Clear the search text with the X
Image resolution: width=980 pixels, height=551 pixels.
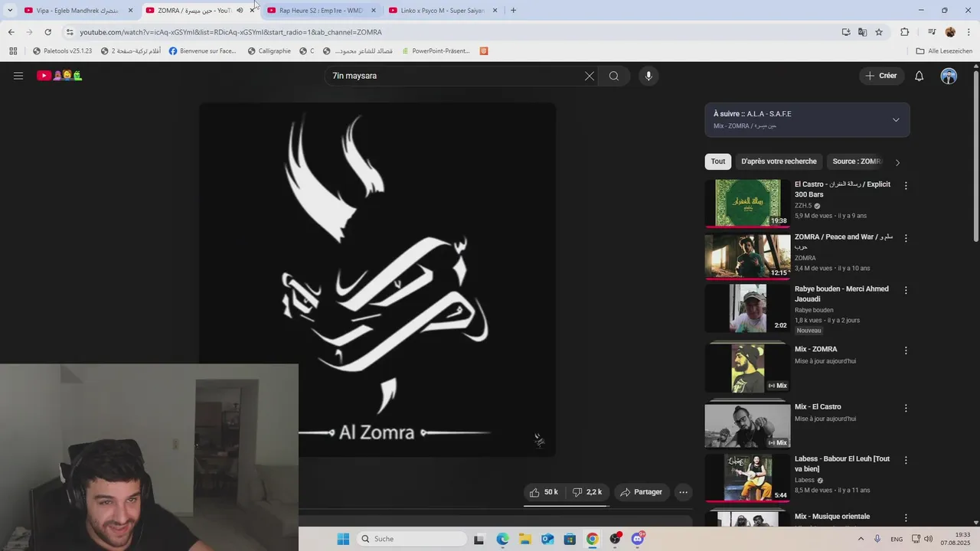pyautogui.click(x=590, y=76)
